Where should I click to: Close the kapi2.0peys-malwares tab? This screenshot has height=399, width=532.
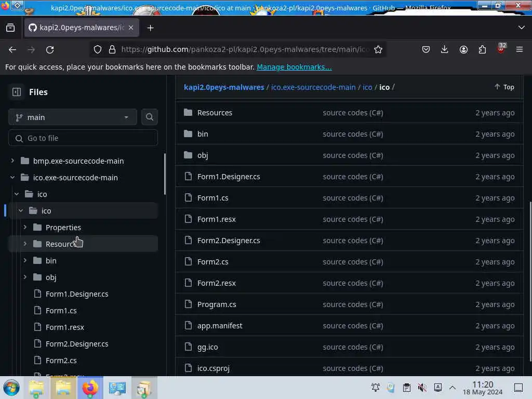131,28
